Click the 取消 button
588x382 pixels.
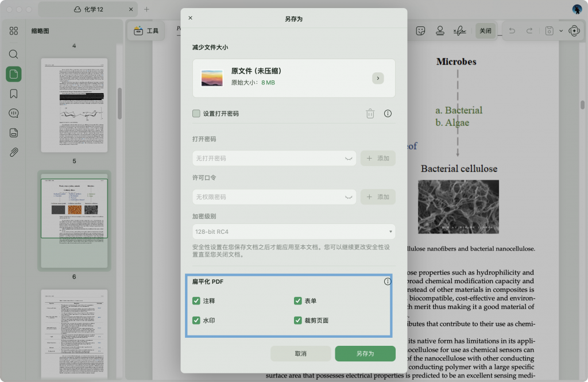click(300, 353)
